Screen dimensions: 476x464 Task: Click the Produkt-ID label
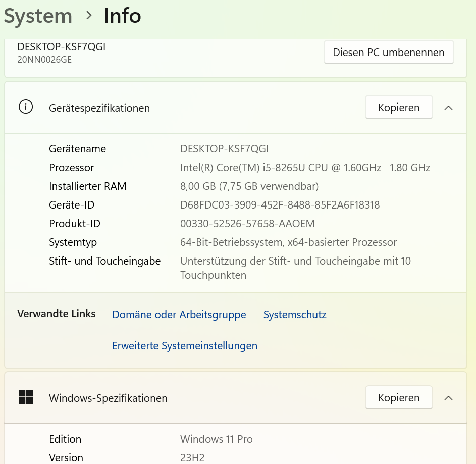(74, 224)
